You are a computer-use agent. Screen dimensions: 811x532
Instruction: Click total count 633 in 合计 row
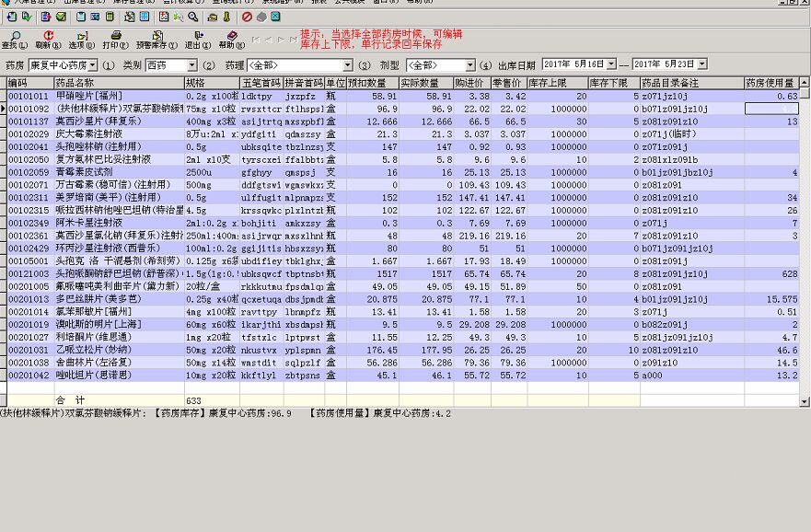click(212, 400)
